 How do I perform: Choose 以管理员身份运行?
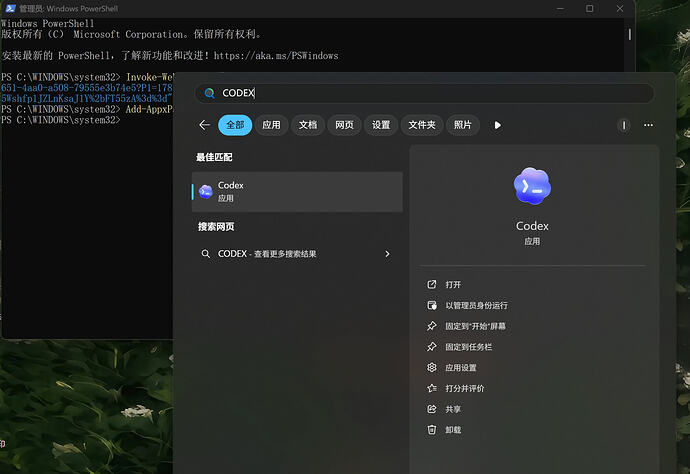476,305
